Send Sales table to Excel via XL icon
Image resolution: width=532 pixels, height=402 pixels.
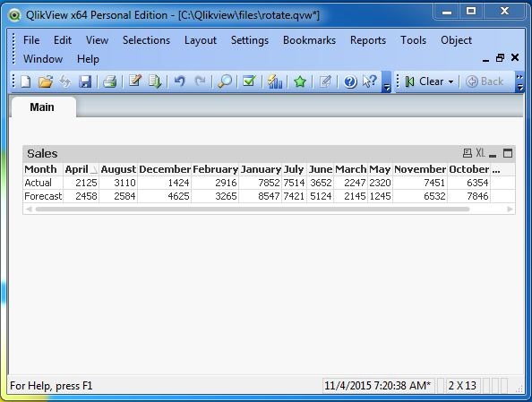pyautogui.click(x=480, y=153)
